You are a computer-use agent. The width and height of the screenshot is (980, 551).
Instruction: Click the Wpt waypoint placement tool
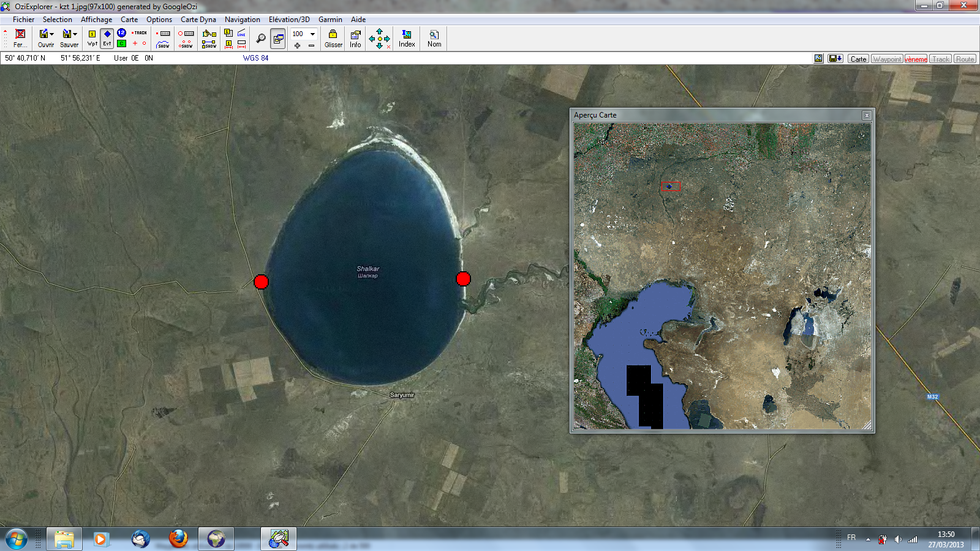tap(92, 38)
